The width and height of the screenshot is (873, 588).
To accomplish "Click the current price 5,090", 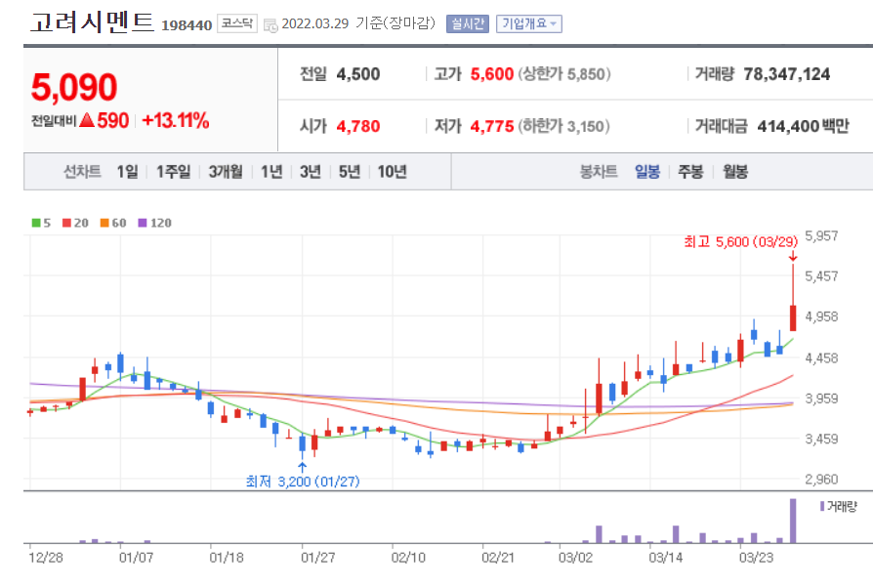I will click(74, 88).
